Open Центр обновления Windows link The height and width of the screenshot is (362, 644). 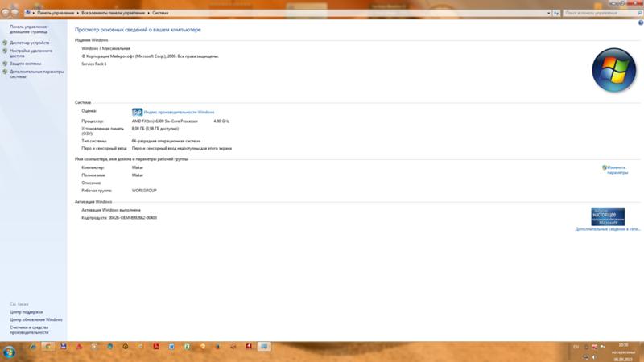pyautogui.click(x=36, y=319)
